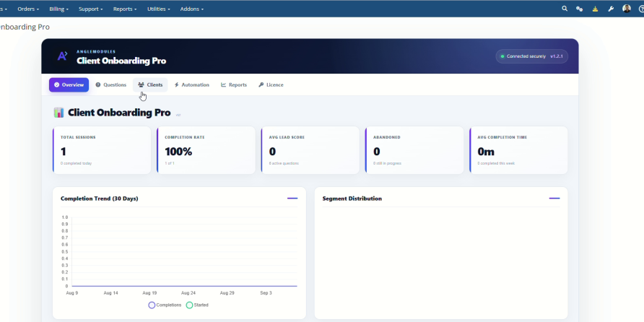Screen dimensions: 644x322
Task: Switch to the Clients tab
Action: pyautogui.click(x=150, y=84)
